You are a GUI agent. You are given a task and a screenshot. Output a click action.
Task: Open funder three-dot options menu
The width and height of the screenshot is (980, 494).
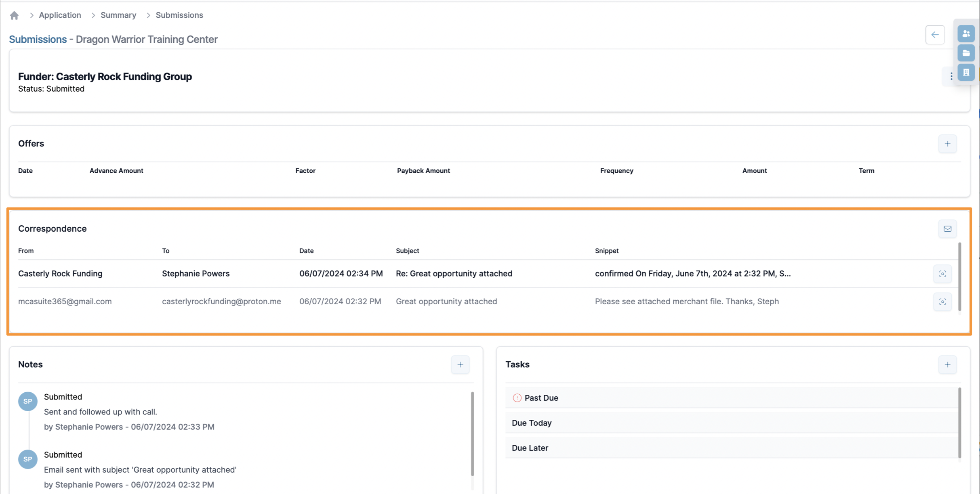[x=951, y=76]
